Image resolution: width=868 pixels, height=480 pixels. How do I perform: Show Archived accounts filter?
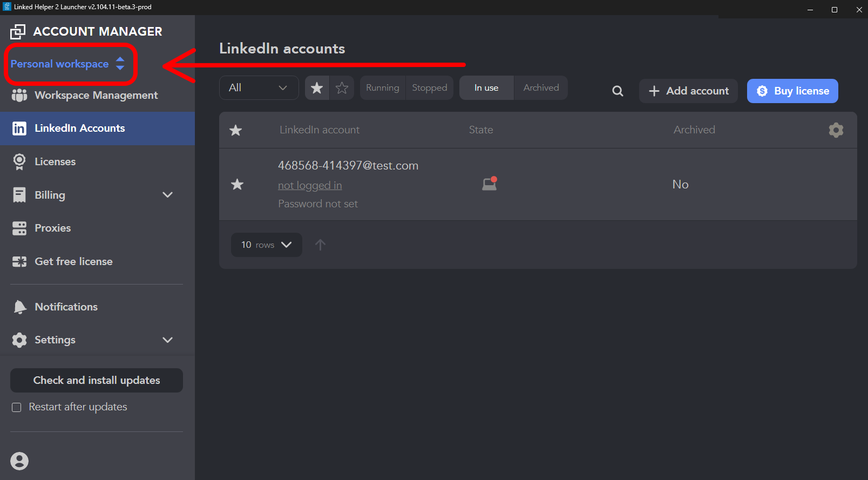(541, 88)
